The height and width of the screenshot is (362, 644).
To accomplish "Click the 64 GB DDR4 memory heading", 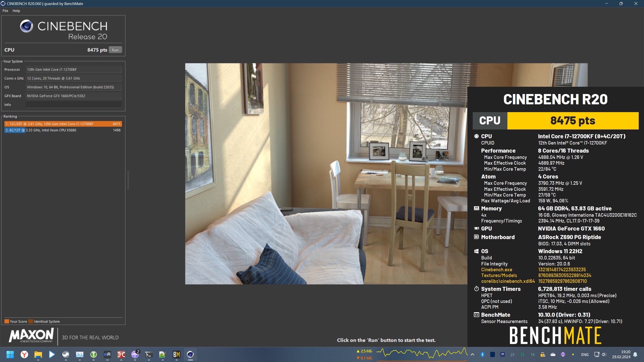I will click(x=575, y=208).
